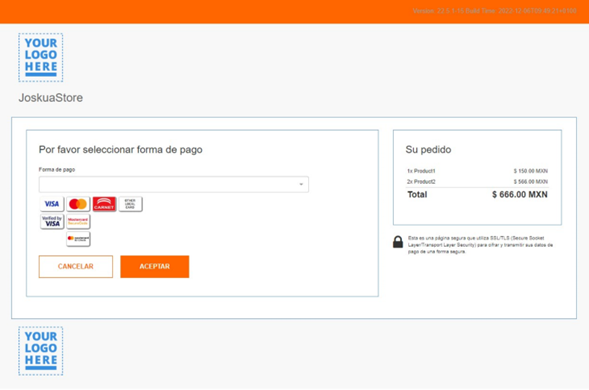This screenshot has width=589, height=390.
Task: Click the 'Su pedido' heading
Action: 428,150
